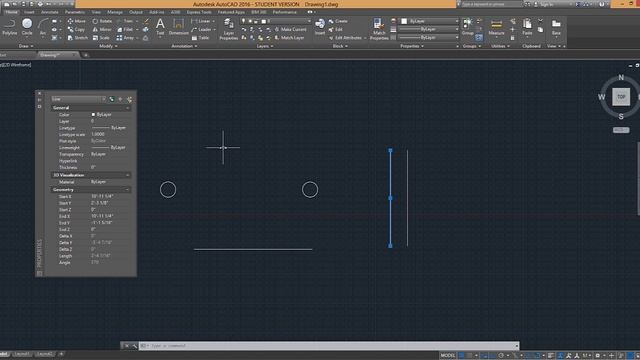Click the Group tool
This screenshot has height=360, width=640.
tap(467, 27)
